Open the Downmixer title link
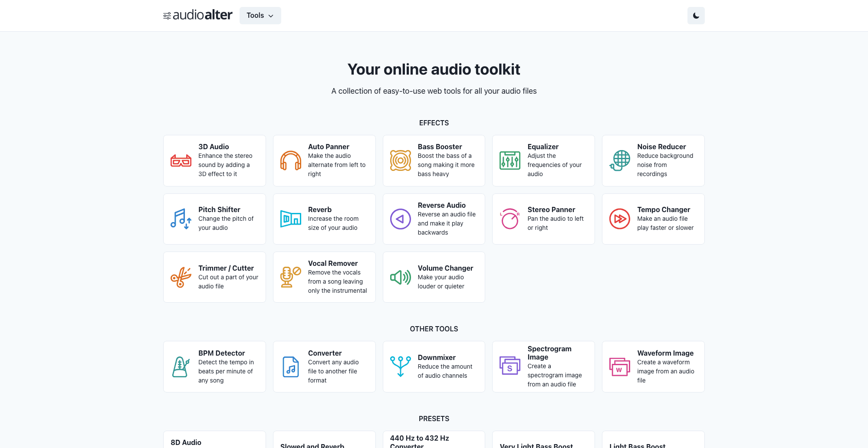This screenshot has height=448, width=868. click(x=437, y=357)
